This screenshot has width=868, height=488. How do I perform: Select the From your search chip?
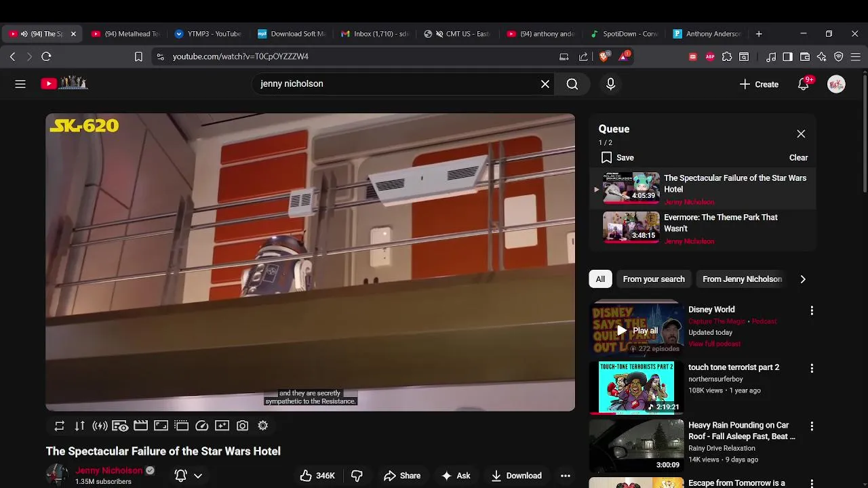point(654,279)
